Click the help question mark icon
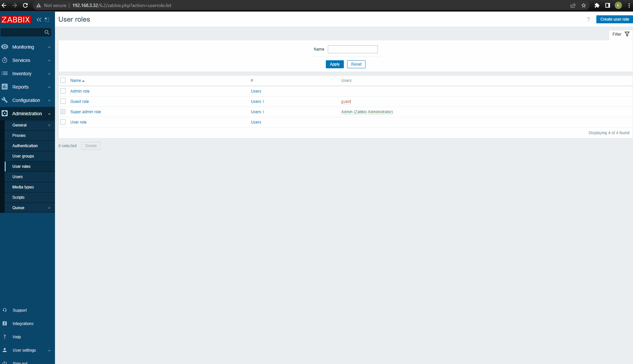633x364 pixels. (588, 19)
